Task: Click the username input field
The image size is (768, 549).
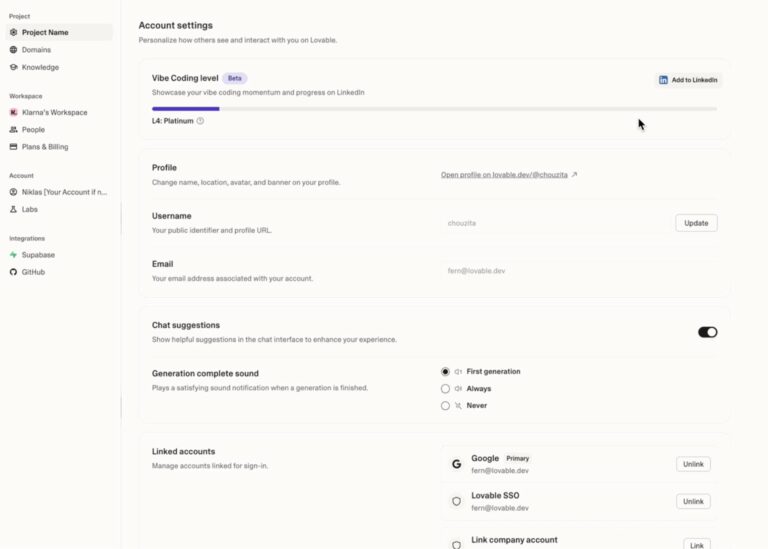Action: (x=555, y=223)
